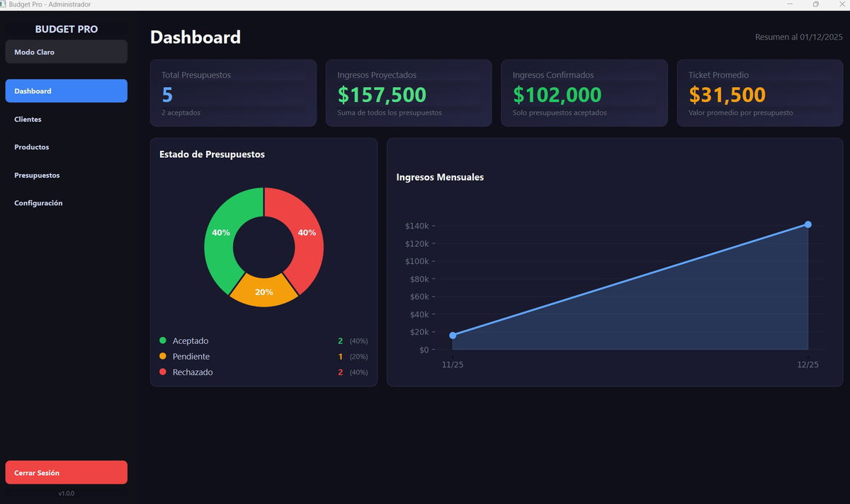Click the orange Pendiente donut segment

click(x=264, y=292)
